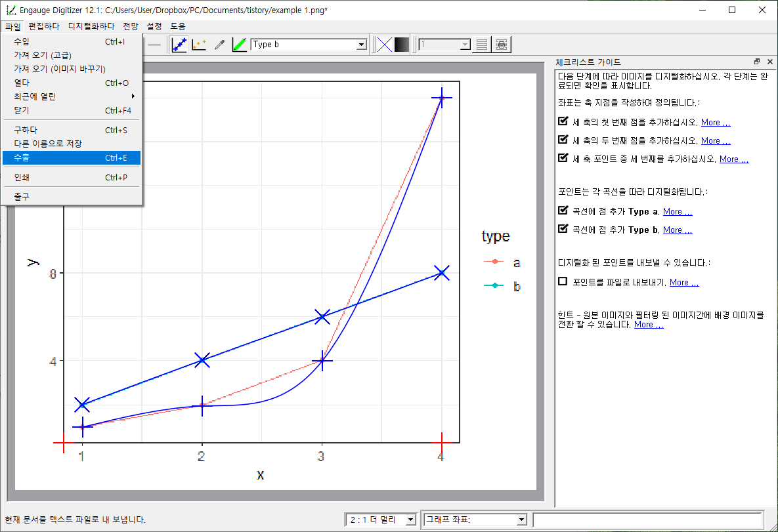This screenshot has width=778, height=532.
Task: Open the File menu in menu bar
Action: pos(13,26)
